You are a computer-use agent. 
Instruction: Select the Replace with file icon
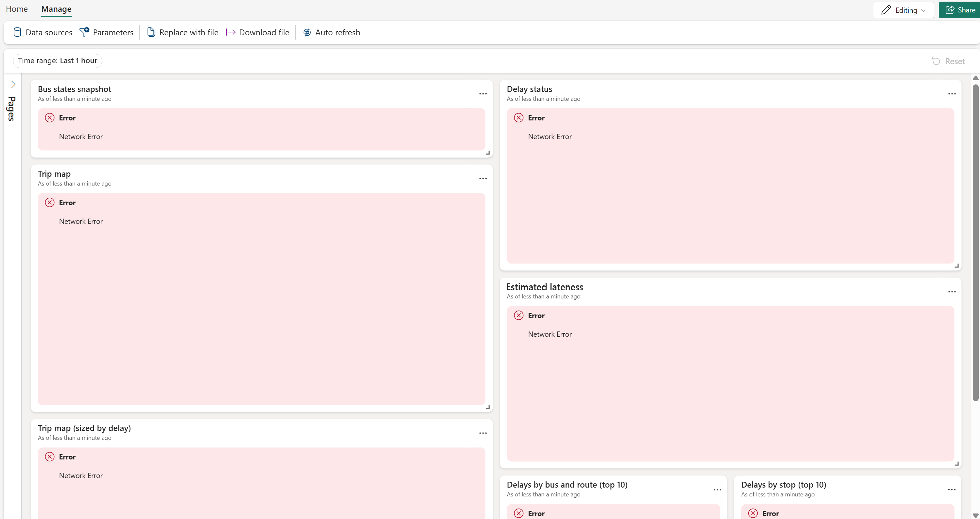pos(151,32)
